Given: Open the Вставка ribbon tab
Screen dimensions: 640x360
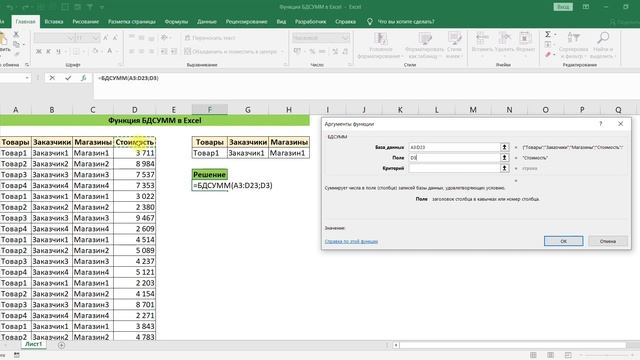Looking at the screenshot, I should (53, 22).
